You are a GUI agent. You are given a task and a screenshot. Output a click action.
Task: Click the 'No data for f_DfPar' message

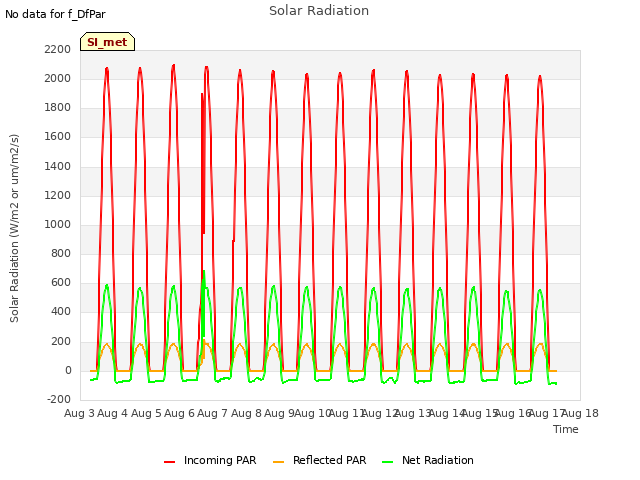pos(55,15)
